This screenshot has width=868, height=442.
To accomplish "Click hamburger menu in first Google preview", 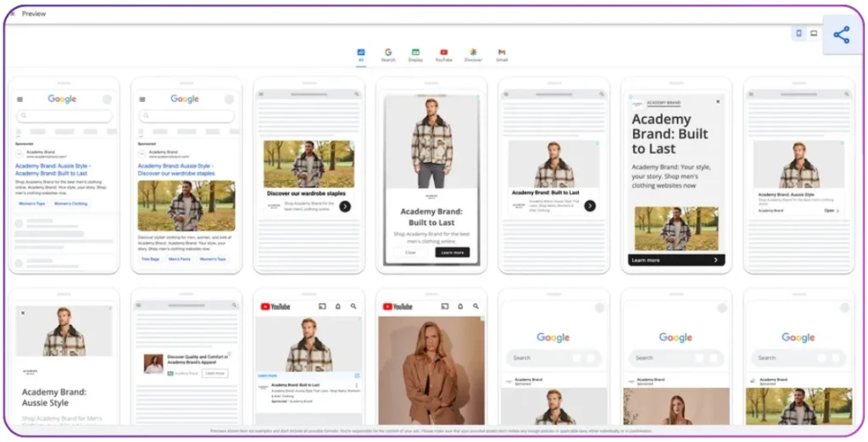I will tap(19, 99).
